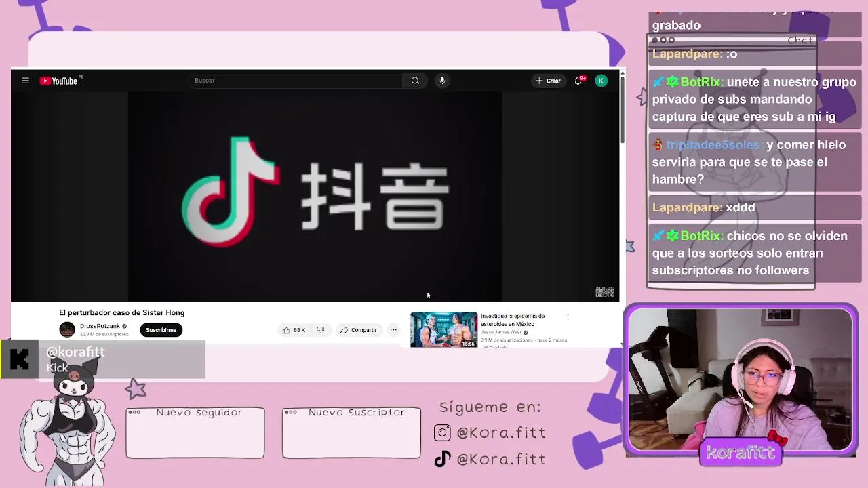Click the Compartir share button

point(358,330)
